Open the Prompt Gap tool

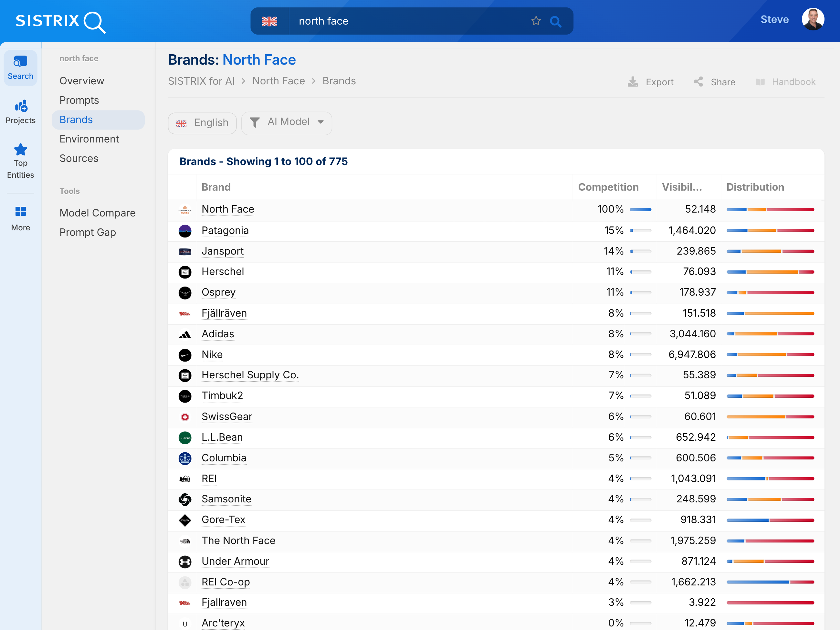coord(88,232)
